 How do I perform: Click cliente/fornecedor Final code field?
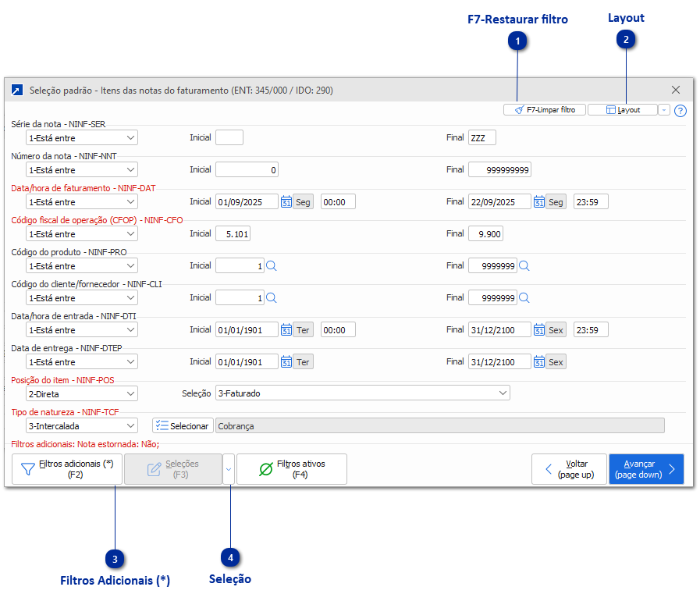pyautogui.click(x=492, y=298)
